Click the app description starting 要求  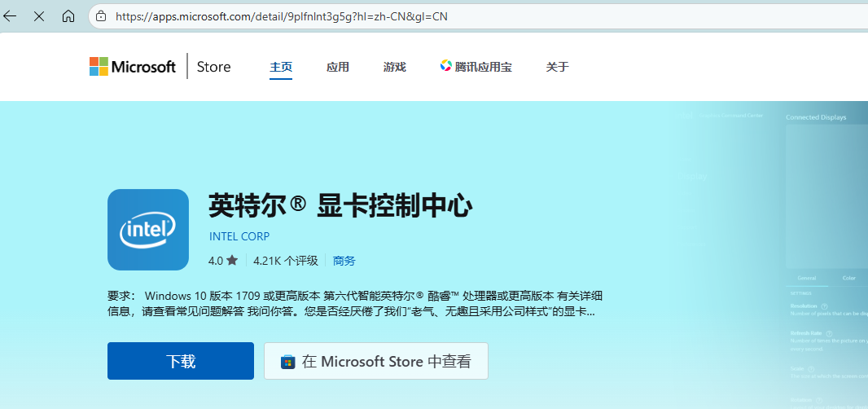click(x=355, y=303)
